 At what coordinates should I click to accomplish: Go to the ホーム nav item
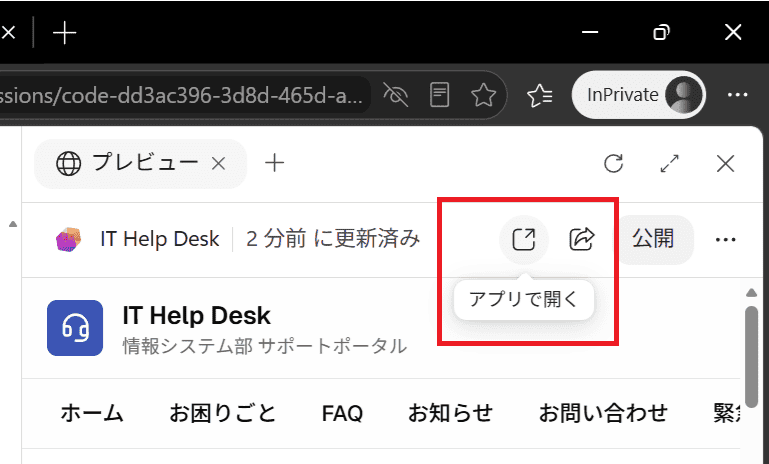pyautogui.click(x=92, y=413)
